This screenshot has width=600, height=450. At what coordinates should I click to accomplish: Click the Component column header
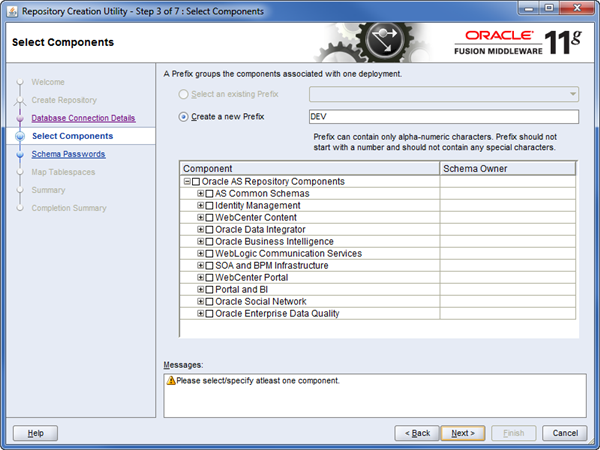[309, 168]
